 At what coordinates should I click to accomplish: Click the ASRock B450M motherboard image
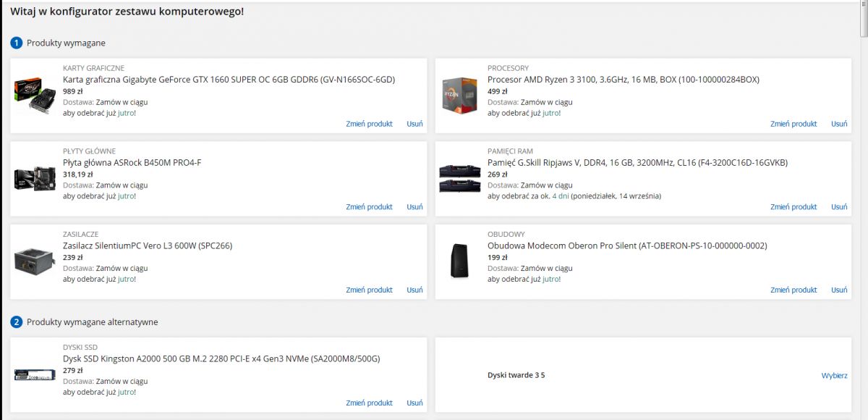(35, 178)
